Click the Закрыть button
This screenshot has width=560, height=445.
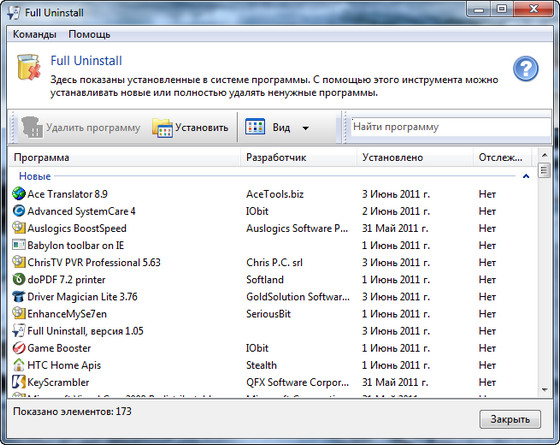510,419
